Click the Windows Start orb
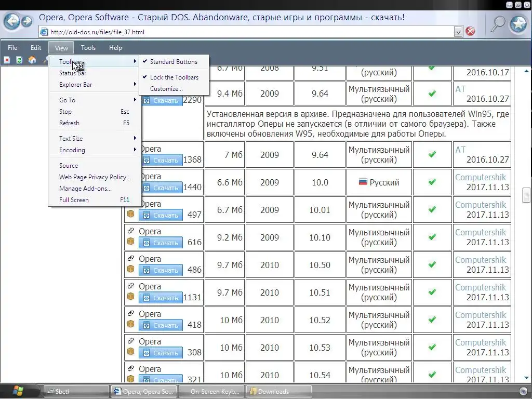 [17, 391]
